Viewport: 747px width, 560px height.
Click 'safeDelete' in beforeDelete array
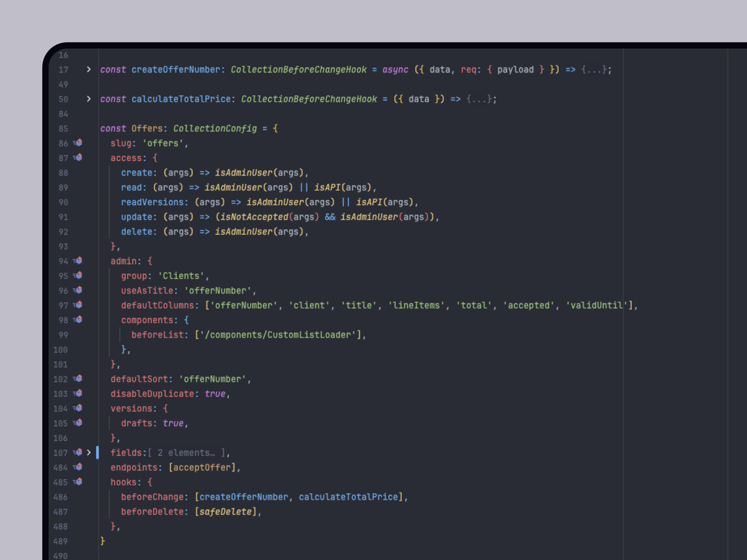226,511
